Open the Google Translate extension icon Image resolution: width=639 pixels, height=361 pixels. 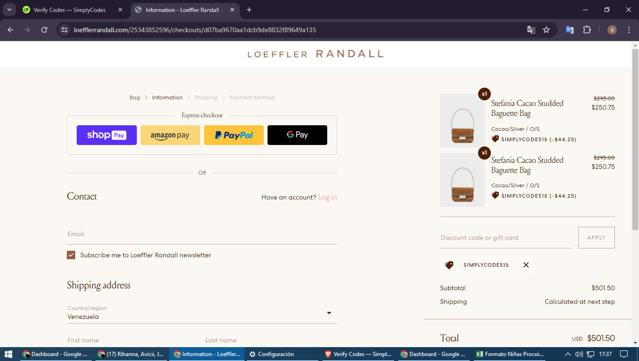(570, 30)
